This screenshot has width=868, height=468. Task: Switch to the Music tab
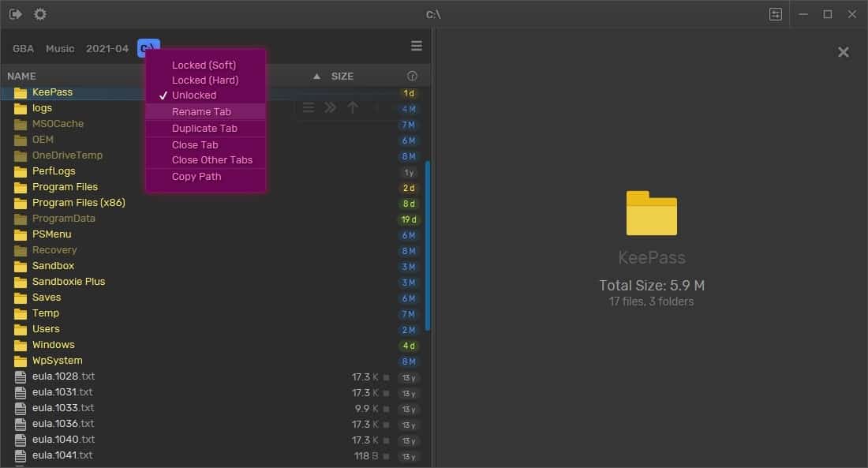pyautogui.click(x=60, y=48)
